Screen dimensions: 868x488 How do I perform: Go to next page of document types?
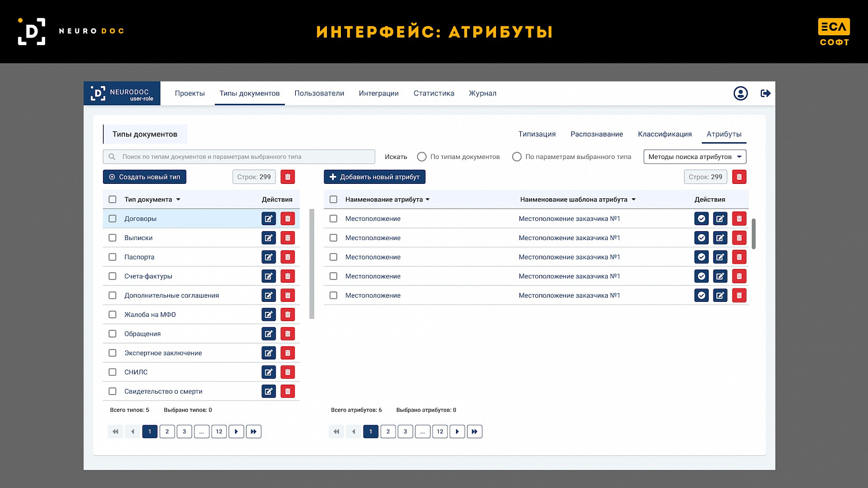point(236,431)
